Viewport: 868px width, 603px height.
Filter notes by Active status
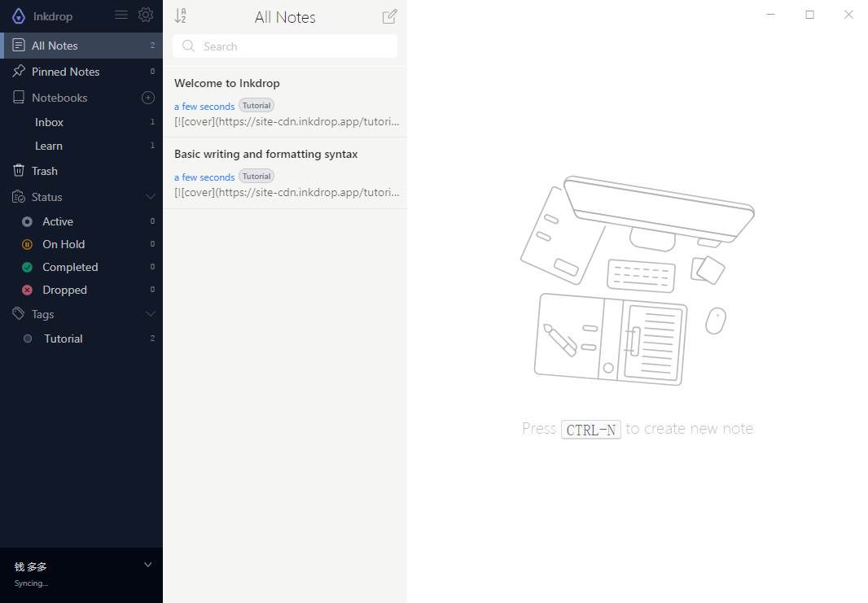tap(81, 221)
